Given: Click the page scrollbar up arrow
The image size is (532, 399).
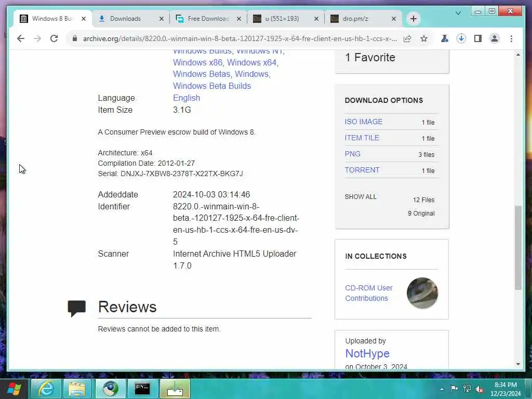Looking at the screenshot, I should pos(518,55).
